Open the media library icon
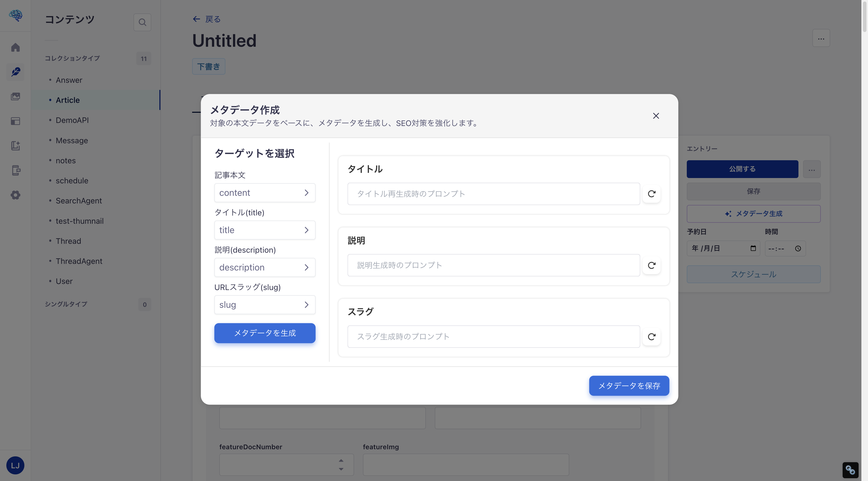This screenshot has height=481, width=868. pyautogui.click(x=15, y=97)
